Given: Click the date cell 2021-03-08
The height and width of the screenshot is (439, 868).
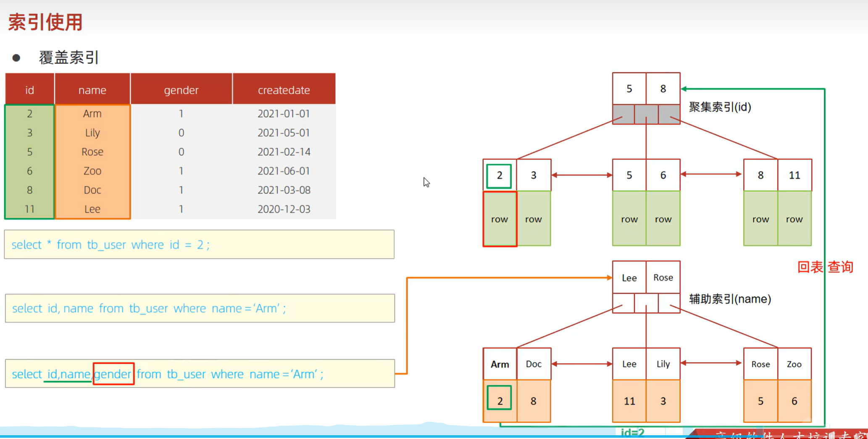Looking at the screenshot, I should pyautogui.click(x=284, y=190).
